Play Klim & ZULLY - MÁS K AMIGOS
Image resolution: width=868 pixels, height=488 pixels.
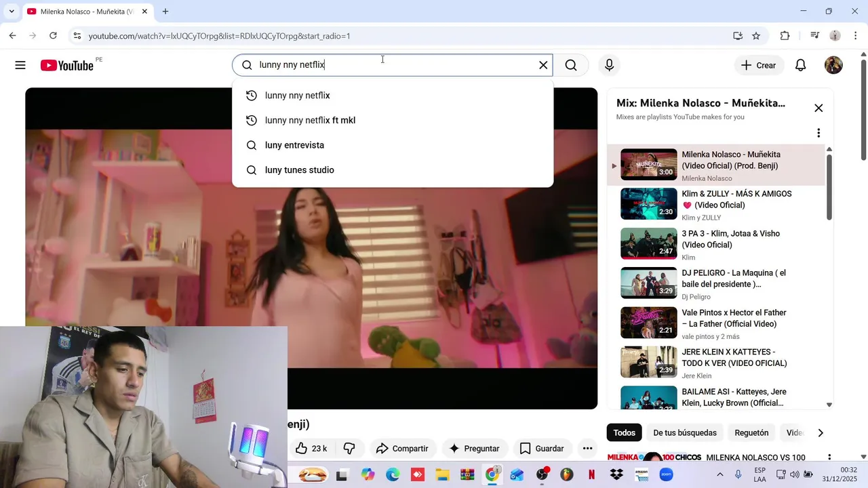point(715,204)
